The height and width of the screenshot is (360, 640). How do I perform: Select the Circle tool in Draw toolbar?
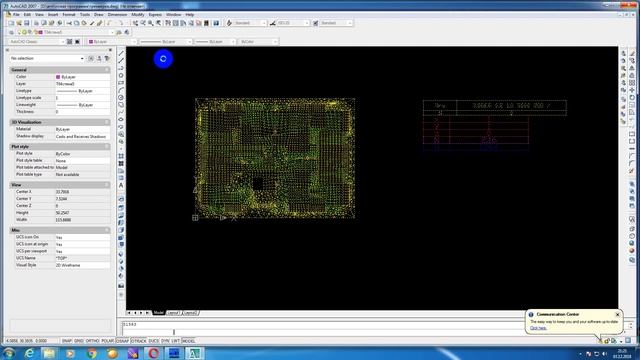(x=121, y=98)
